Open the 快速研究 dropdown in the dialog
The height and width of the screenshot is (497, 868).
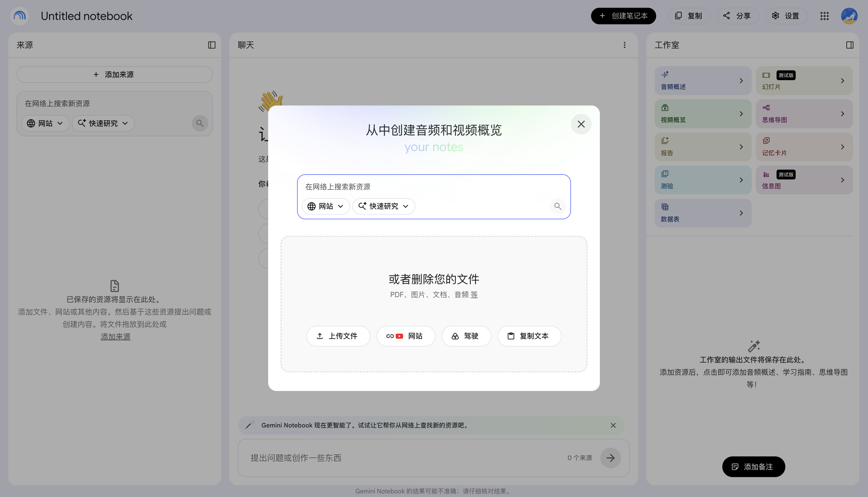click(384, 206)
